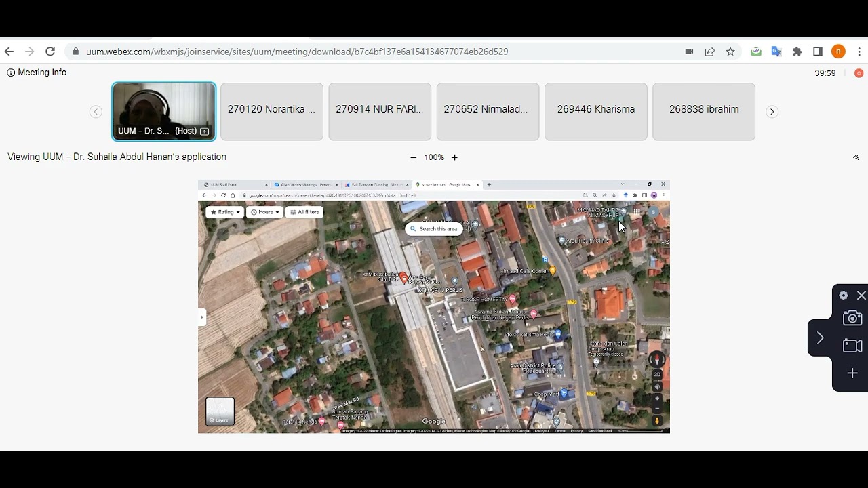
Task: Select participant tile 269446 Kharisma
Action: pyautogui.click(x=596, y=112)
